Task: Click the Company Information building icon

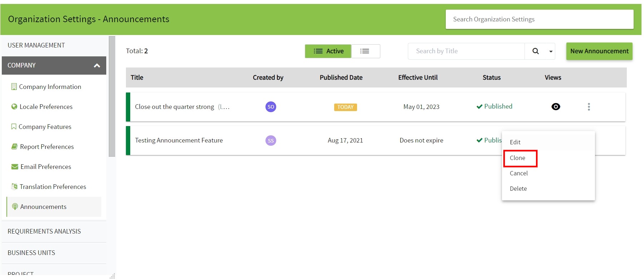Action: coord(14,86)
